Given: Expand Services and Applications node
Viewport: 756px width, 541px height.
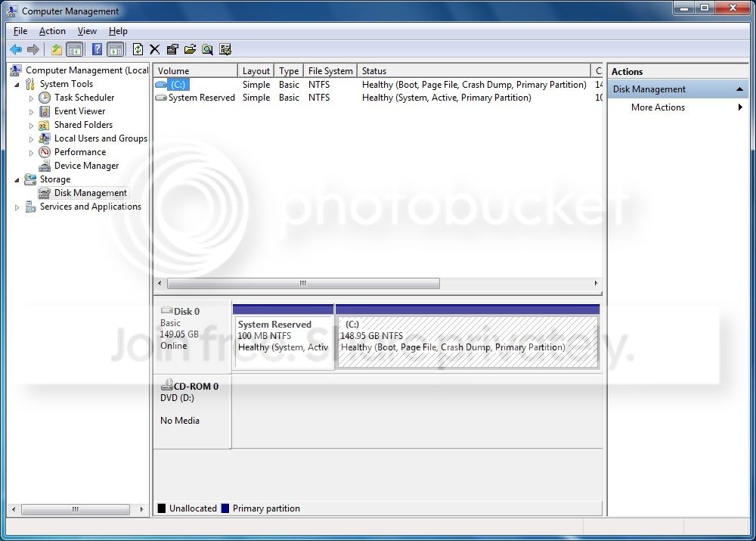Looking at the screenshot, I should point(17,207).
